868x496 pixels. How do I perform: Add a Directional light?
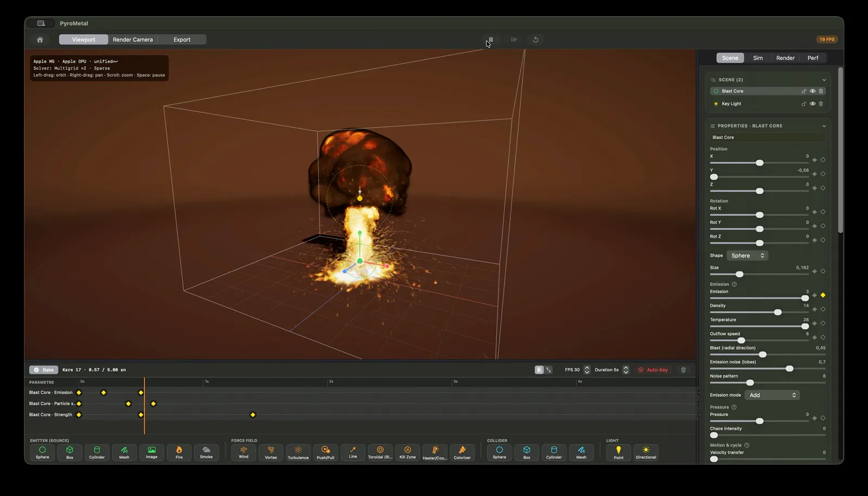point(646,452)
